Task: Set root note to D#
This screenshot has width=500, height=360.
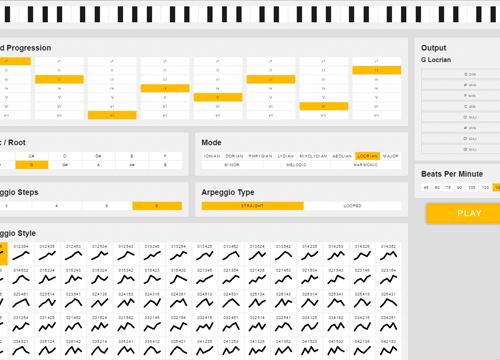Action: pyautogui.click(x=98, y=156)
